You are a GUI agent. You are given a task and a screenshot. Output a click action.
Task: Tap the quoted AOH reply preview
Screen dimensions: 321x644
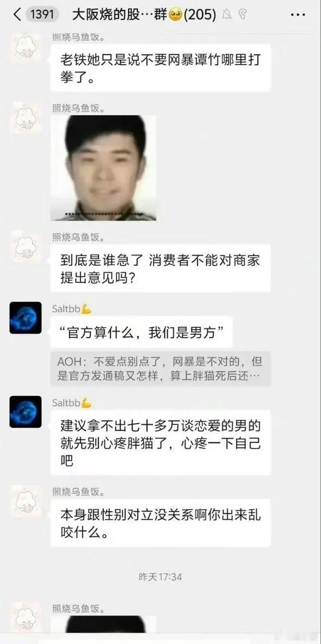[x=160, y=368]
